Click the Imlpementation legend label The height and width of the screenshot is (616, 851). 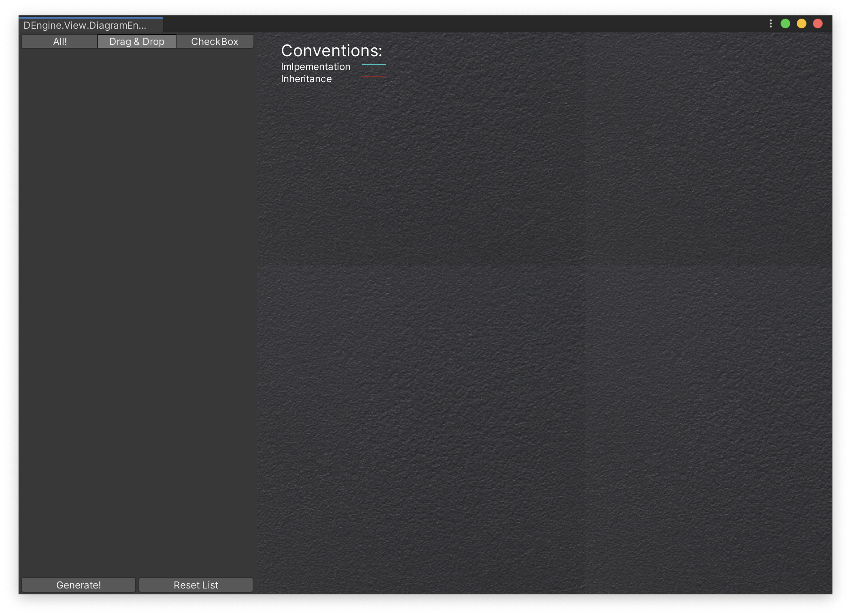point(315,67)
